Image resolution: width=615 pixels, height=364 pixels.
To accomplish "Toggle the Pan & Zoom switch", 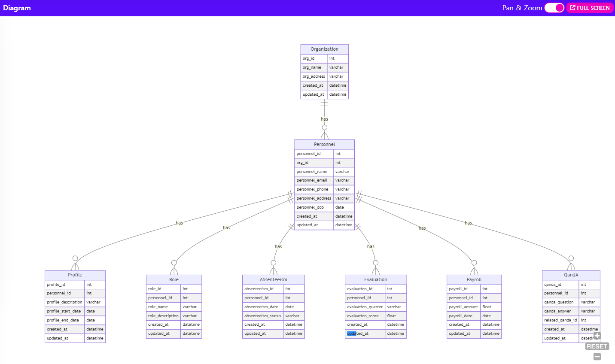I will pyautogui.click(x=554, y=8).
